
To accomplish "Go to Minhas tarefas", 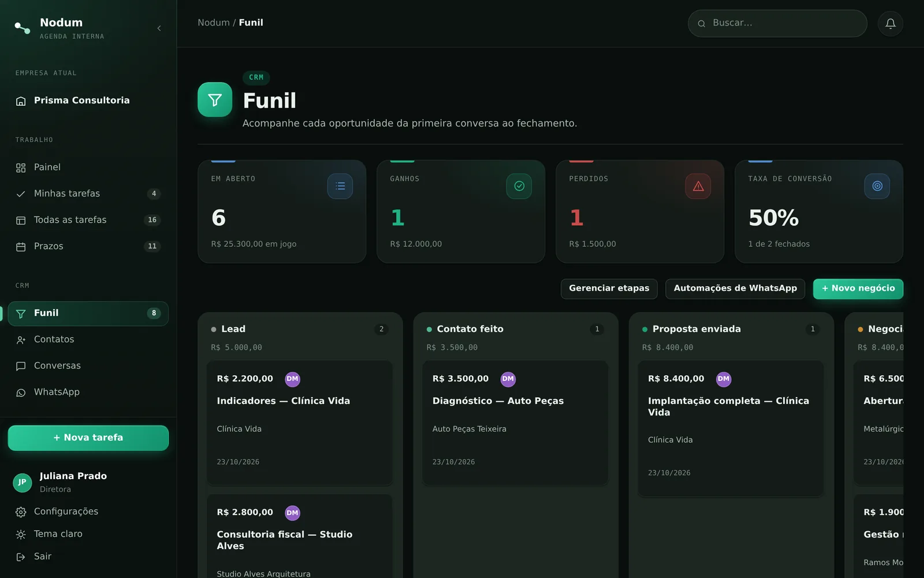I will click(x=88, y=194).
